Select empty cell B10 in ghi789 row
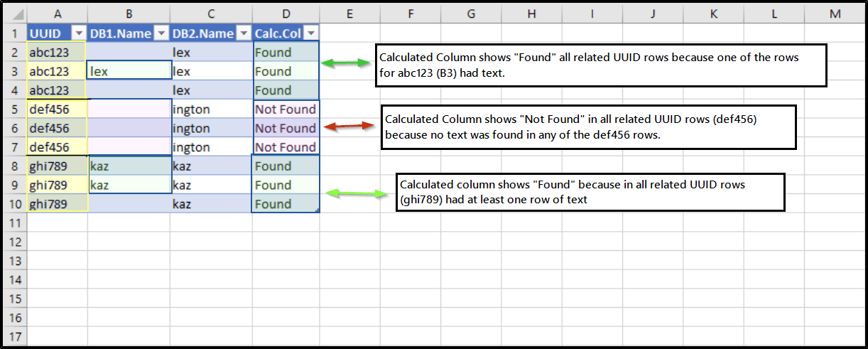This screenshot has width=868, height=349. [x=129, y=204]
